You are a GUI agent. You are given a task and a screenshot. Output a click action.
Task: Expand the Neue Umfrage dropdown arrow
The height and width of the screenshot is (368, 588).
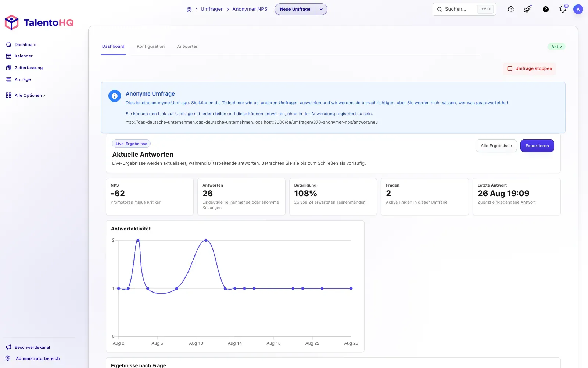[x=321, y=9]
